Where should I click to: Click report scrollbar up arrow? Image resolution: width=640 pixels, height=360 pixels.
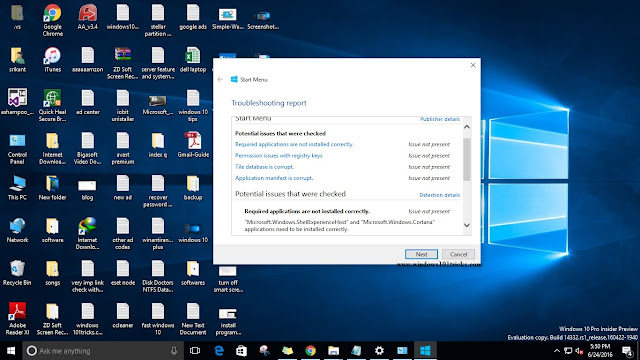click(x=467, y=127)
